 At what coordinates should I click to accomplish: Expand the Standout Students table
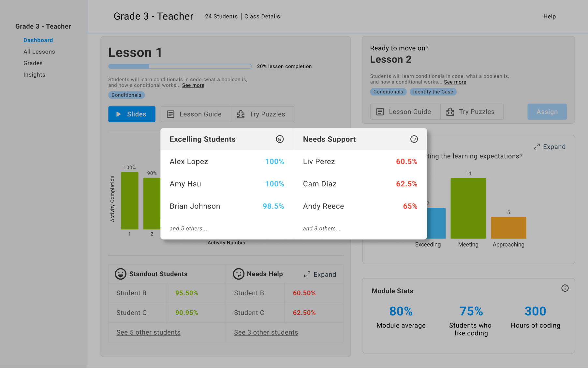(320, 275)
